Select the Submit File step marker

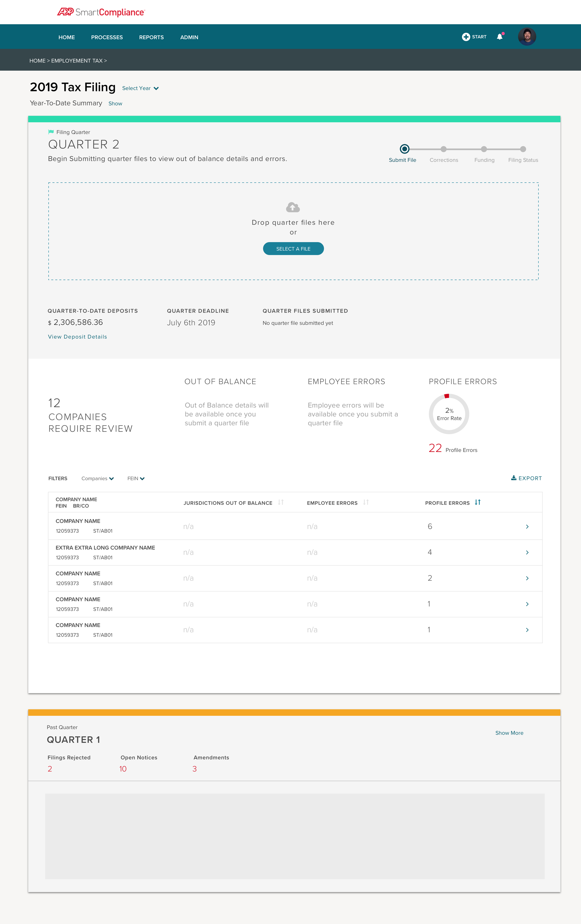[404, 149]
